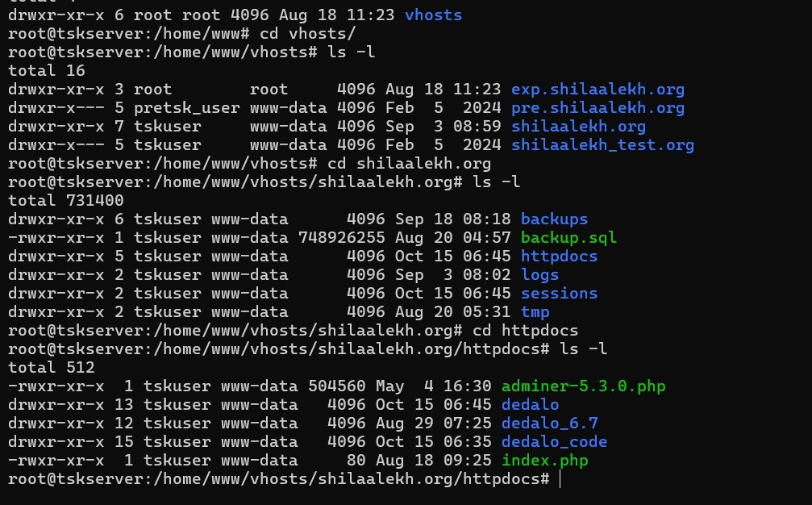Click the shilaalekh_test.org directory entry

(x=602, y=145)
